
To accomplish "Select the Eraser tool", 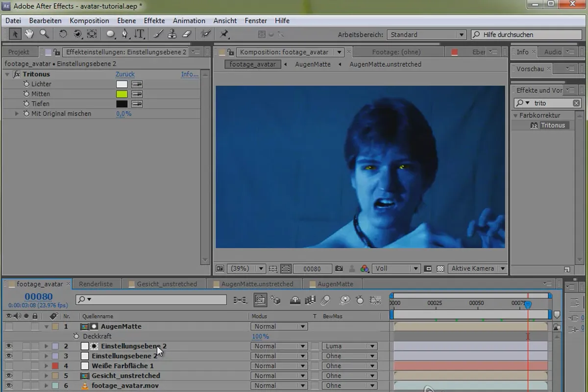I will (x=186, y=34).
